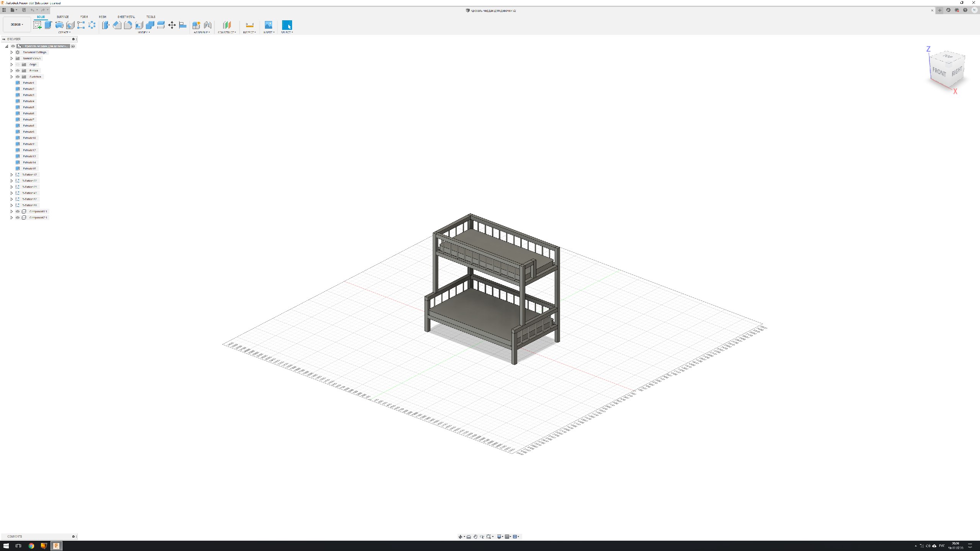Click FRONT face of the ViewCube

pos(939,72)
